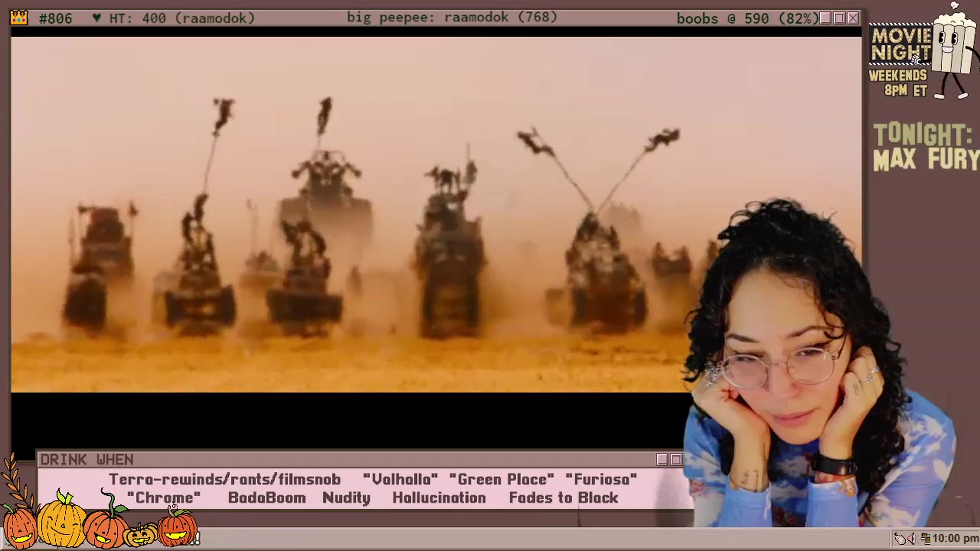This screenshot has width=980, height=551.
Task: Click the DRINK WHEN window title
Action: coord(87,460)
